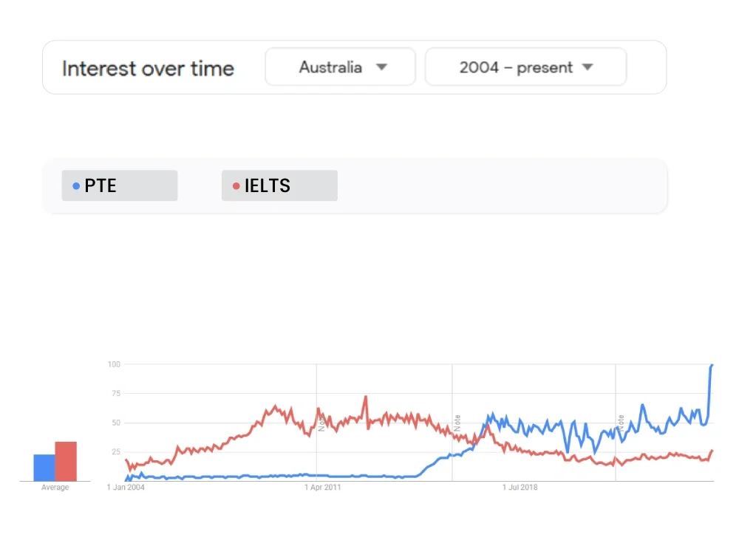This screenshot has height=560, width=739.
Task: Click the peak of the blue PTE line
Action: 712,366
